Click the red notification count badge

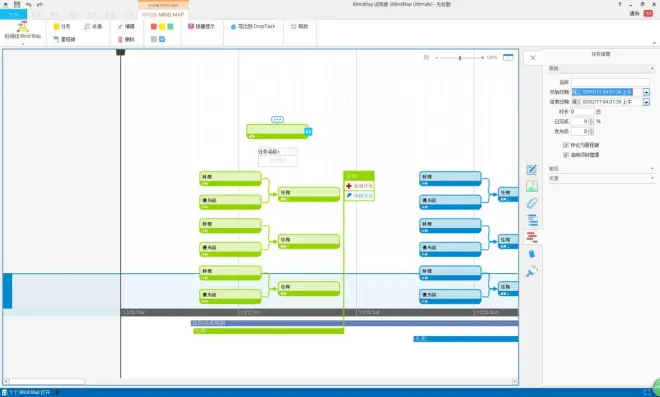pyautogui.click(x=648, y=13)
